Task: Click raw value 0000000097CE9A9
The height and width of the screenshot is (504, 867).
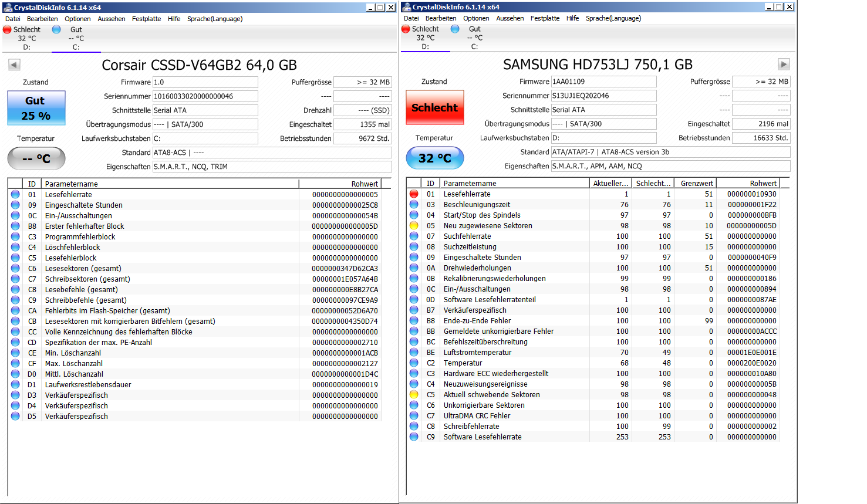Action: coord(345,300)
